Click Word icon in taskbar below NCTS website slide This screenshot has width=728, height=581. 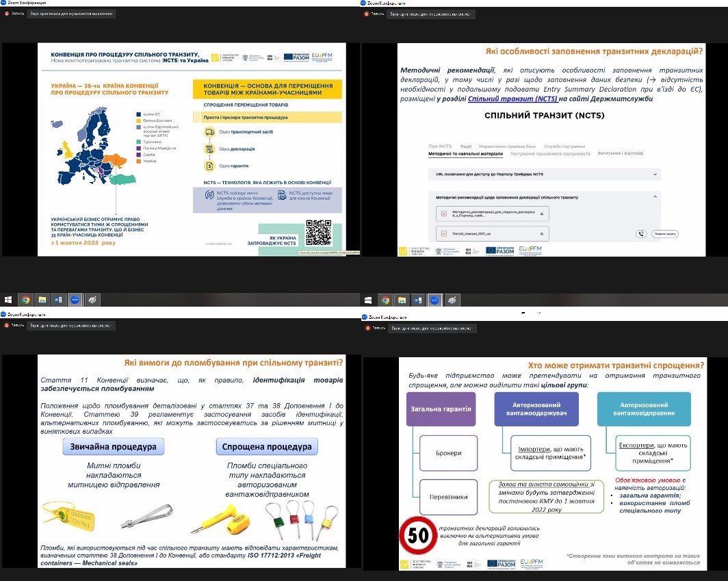[417, 300]
